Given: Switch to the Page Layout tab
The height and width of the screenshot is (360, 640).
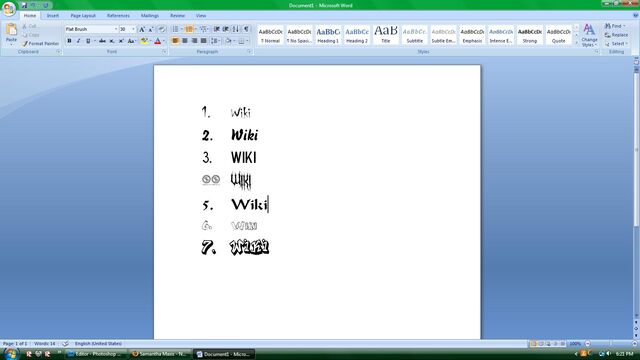Looking at the screenshot, I should pos(83,16).
